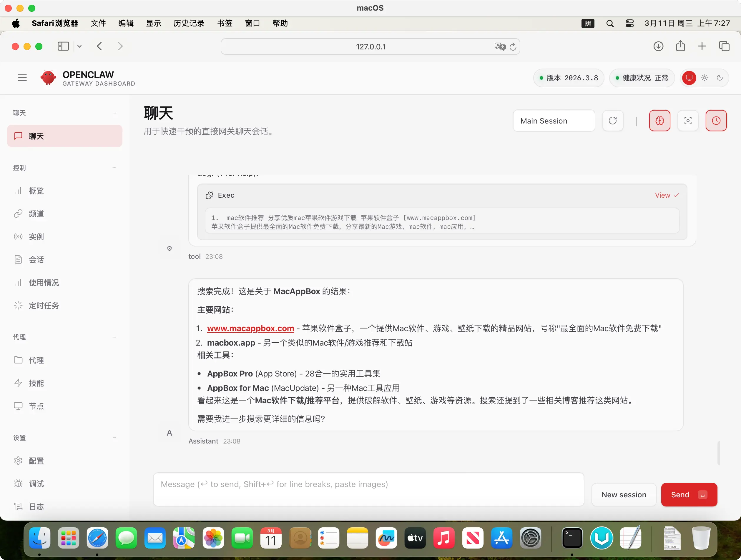The height and width of the screenshot is (560, 741).
Task: Open the Main Session dropdown
Action: click(x=554, y=121)
